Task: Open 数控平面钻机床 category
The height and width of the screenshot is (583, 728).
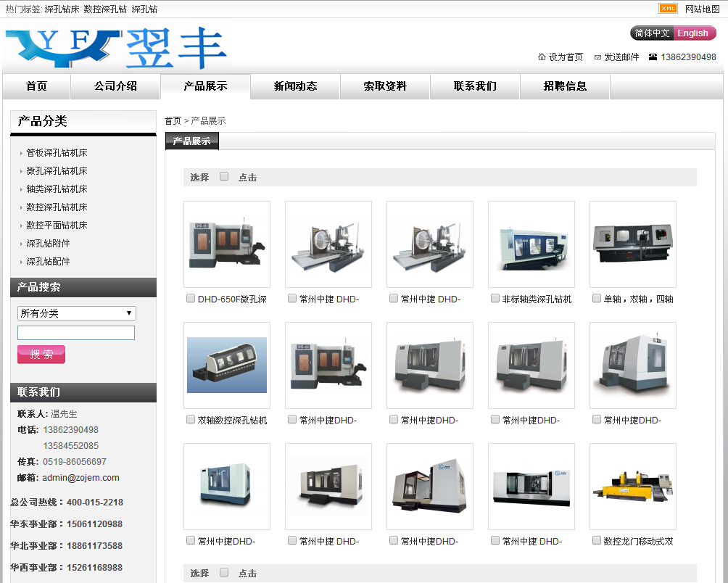Action: click(x=57, y=225)
